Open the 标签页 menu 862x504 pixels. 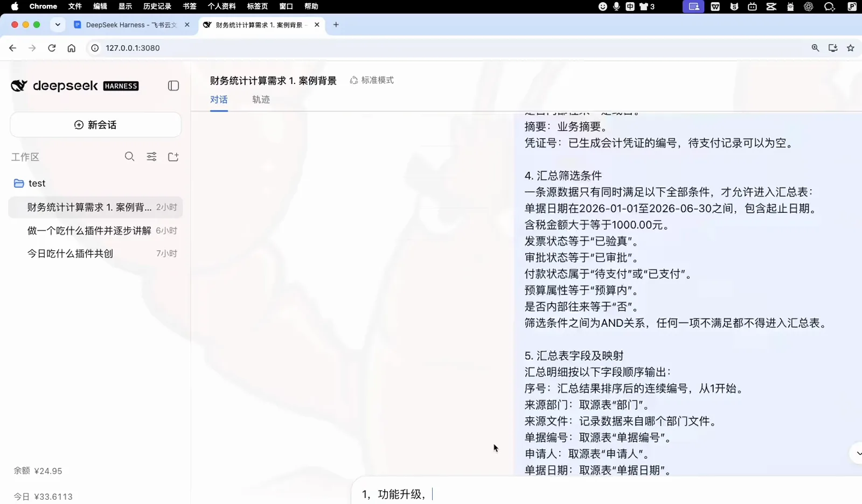(258, 6)
